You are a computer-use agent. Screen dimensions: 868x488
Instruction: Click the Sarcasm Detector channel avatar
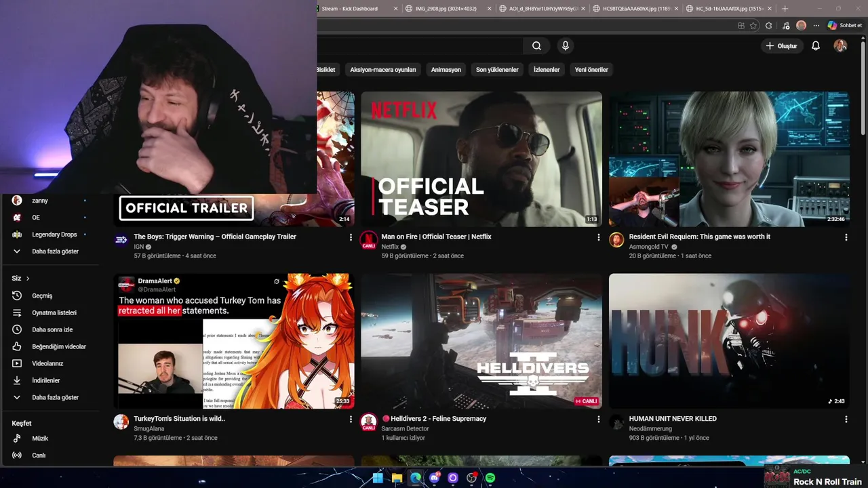coord(368,422)
